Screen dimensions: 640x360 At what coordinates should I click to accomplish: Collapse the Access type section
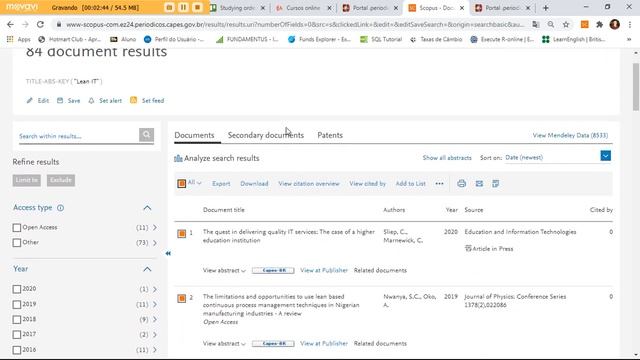(x=147, y=208)
